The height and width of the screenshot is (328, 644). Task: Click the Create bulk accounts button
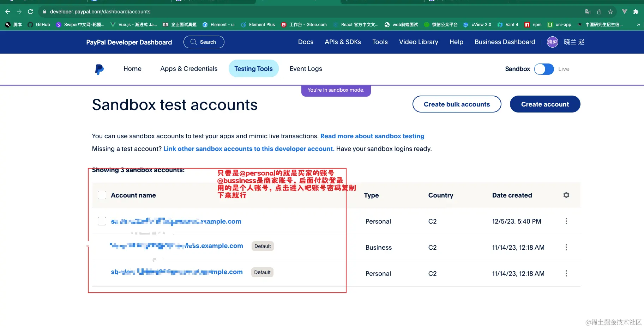tap(457, 104)
